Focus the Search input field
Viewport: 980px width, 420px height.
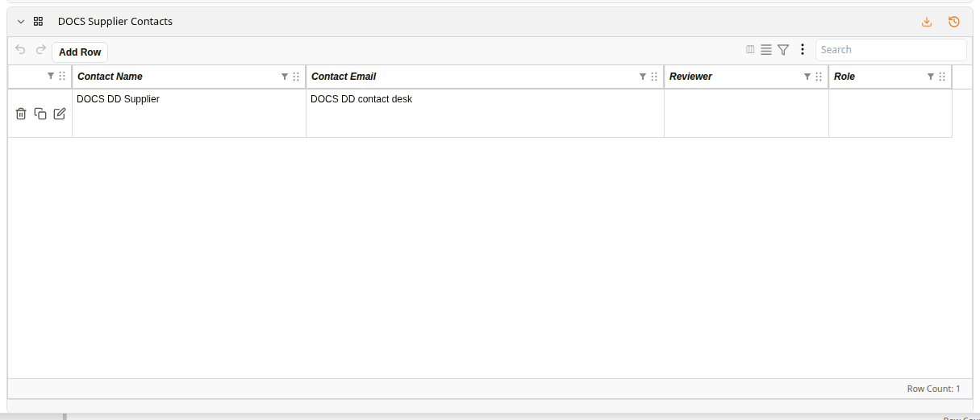[x=890, y=50]
